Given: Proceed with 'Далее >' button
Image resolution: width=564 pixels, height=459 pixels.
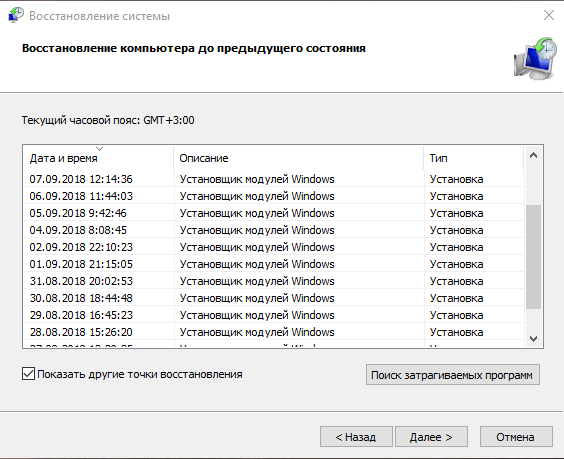Looking at the screenshot, I should pyautogui.click(x=431, y=437).
